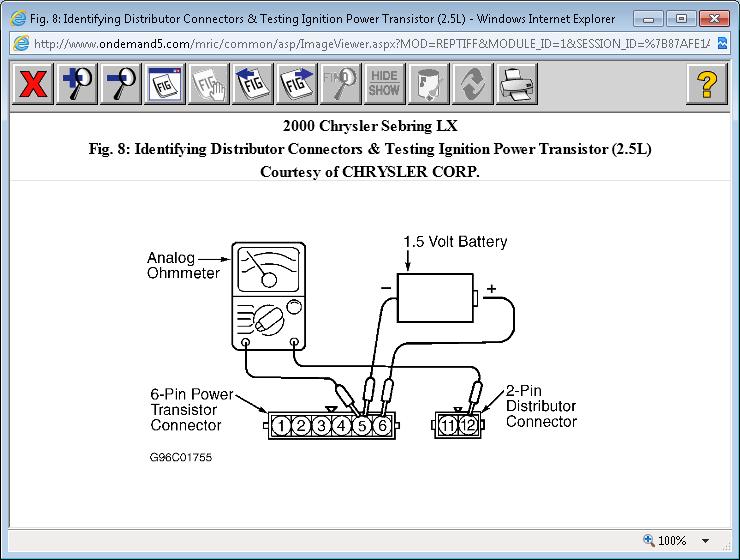This screenshot has height=560, width=740.
Task: Click pin 3 on the transistor connector
Action: coord(321,426)
